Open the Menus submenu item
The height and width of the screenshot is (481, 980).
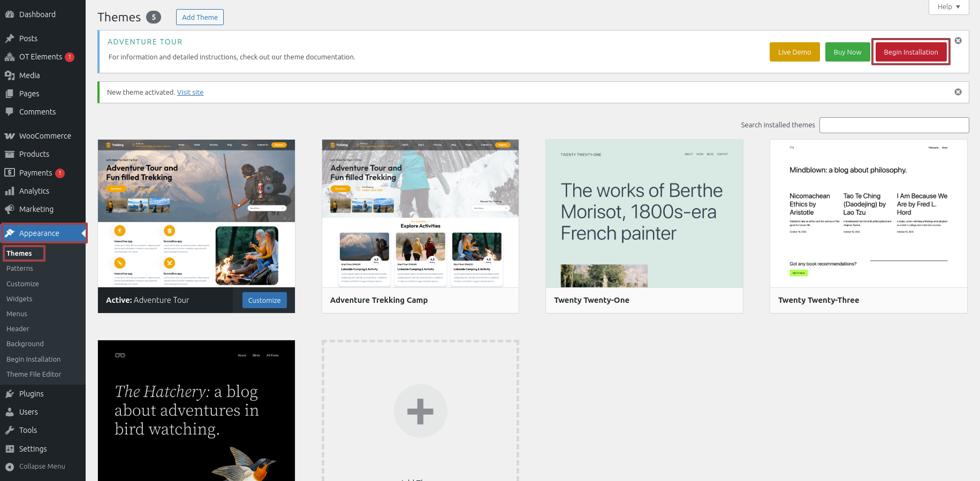17,314
